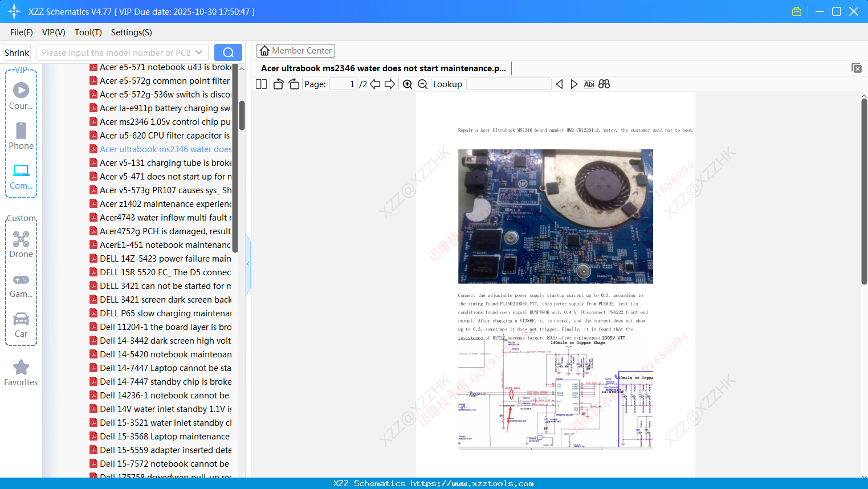Open the Game console category

21,286
